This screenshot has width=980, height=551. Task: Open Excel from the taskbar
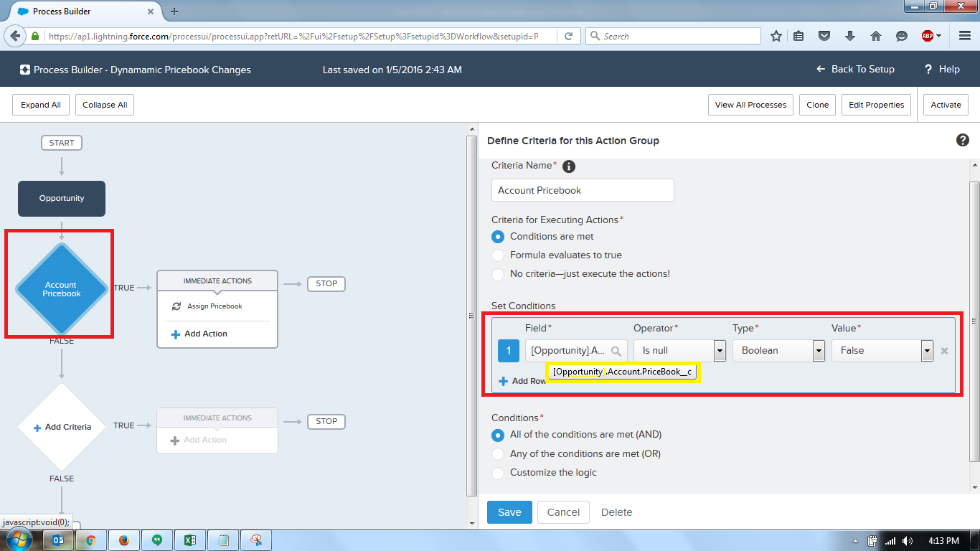tap(190, 540)
